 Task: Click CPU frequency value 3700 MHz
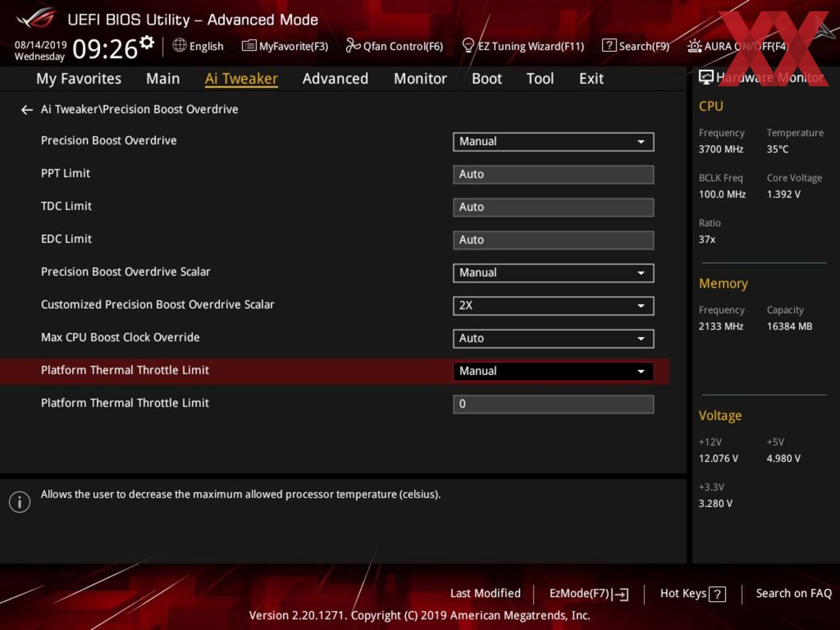(721, 149)
